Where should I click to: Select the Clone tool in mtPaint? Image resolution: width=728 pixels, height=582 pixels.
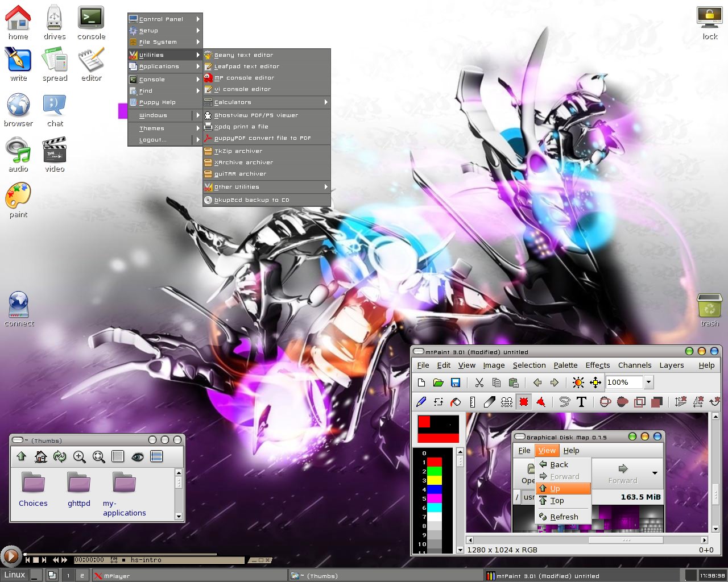tap(506, 402)
